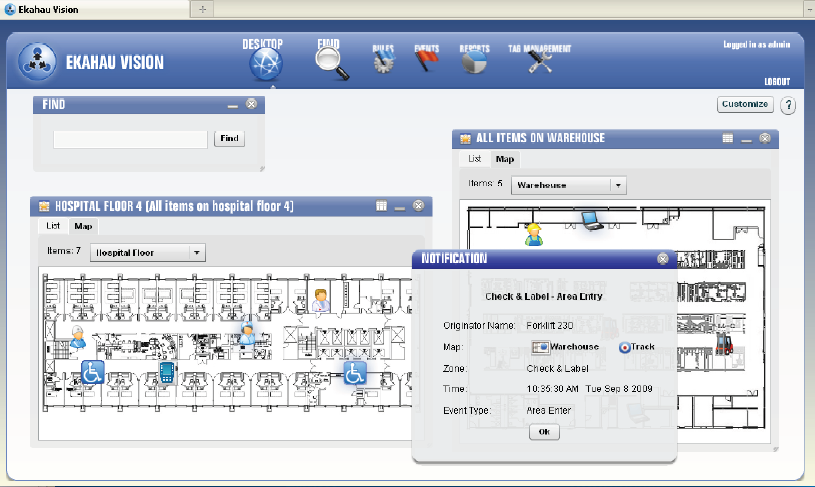Click the Logout link
This screenshot has width=815, height=487.
pos(777,82)
